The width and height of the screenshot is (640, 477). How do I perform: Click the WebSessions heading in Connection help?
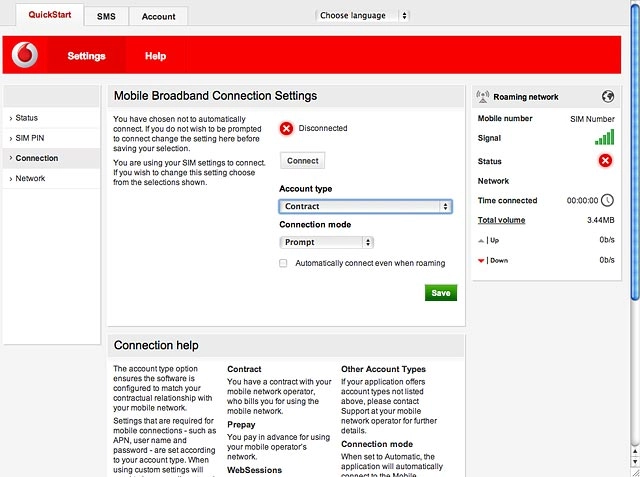pos(254,470)
